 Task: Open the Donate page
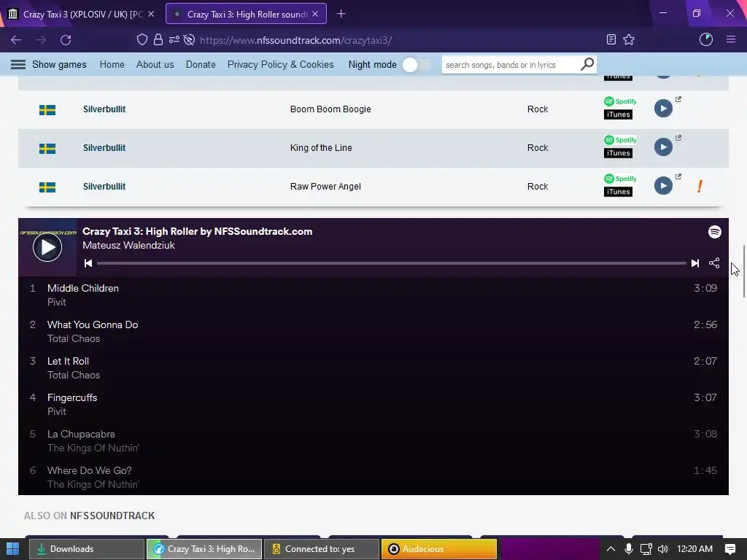[201, 64]
